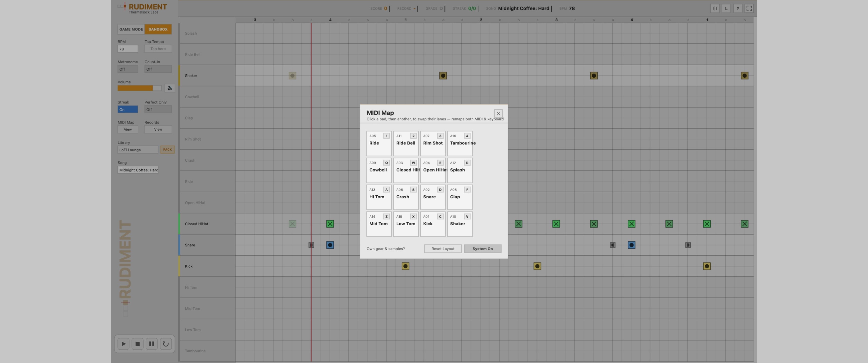Select the Hi Tom pad A13

(x=379, y=197)
